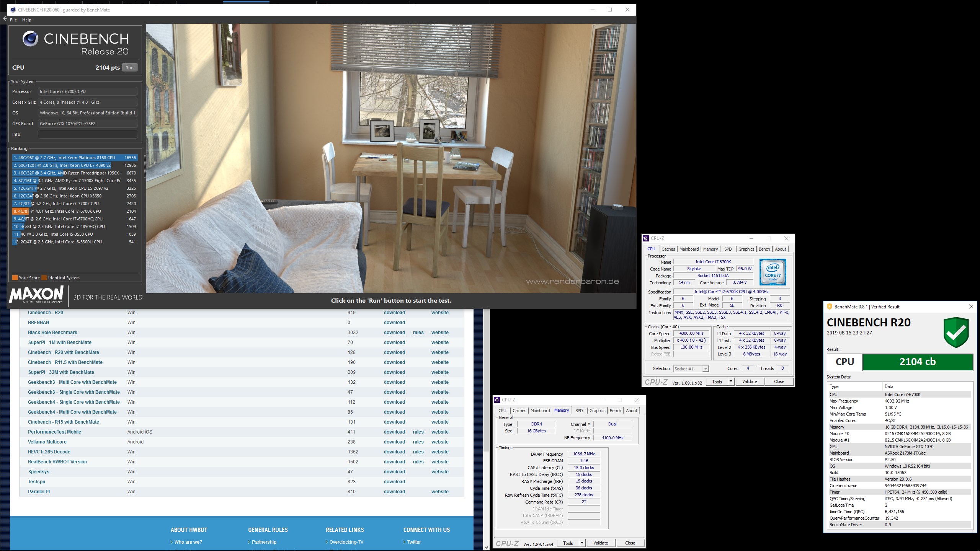Click the Run button next to CPU score

(129, 68)
